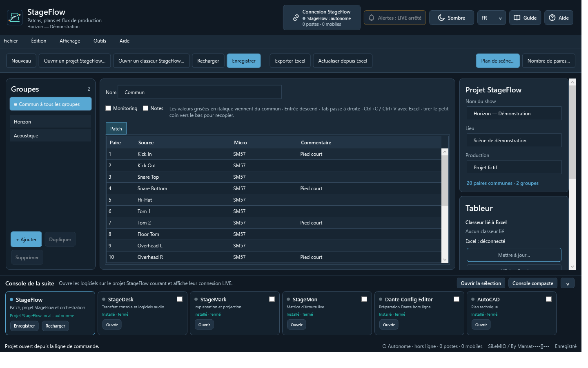Open the Affichage menu

[70, 41]
